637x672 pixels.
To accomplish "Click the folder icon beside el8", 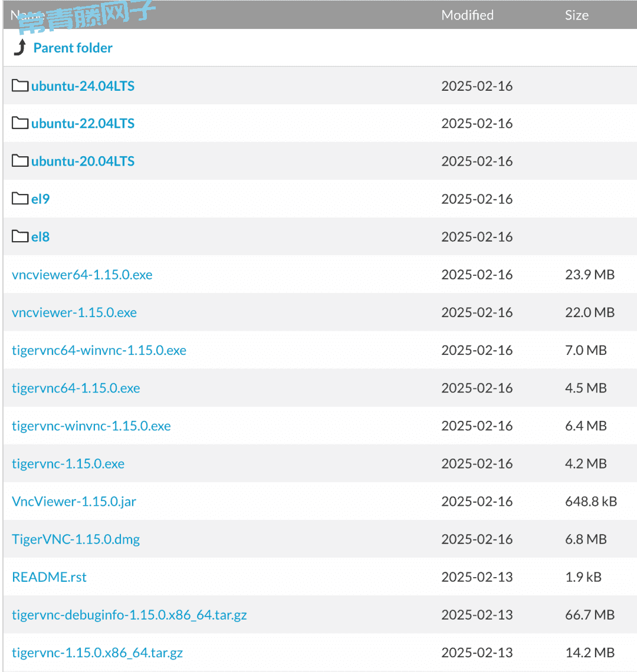I will (x=19, y=236).
